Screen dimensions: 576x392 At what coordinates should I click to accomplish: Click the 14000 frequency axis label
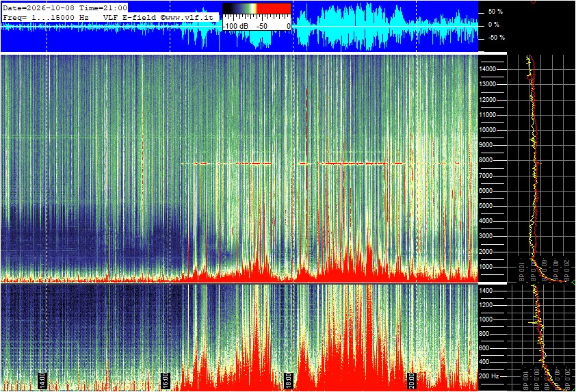coord(488,69)
